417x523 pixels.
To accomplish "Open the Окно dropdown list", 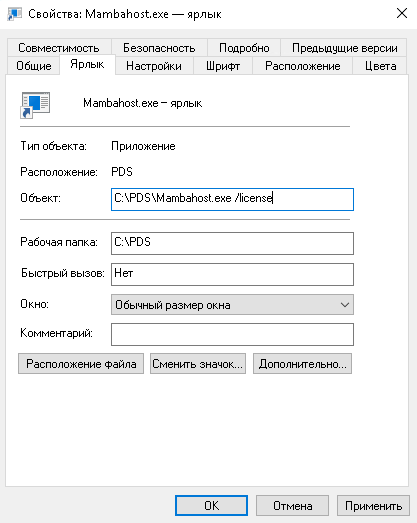I will (232, 305).
